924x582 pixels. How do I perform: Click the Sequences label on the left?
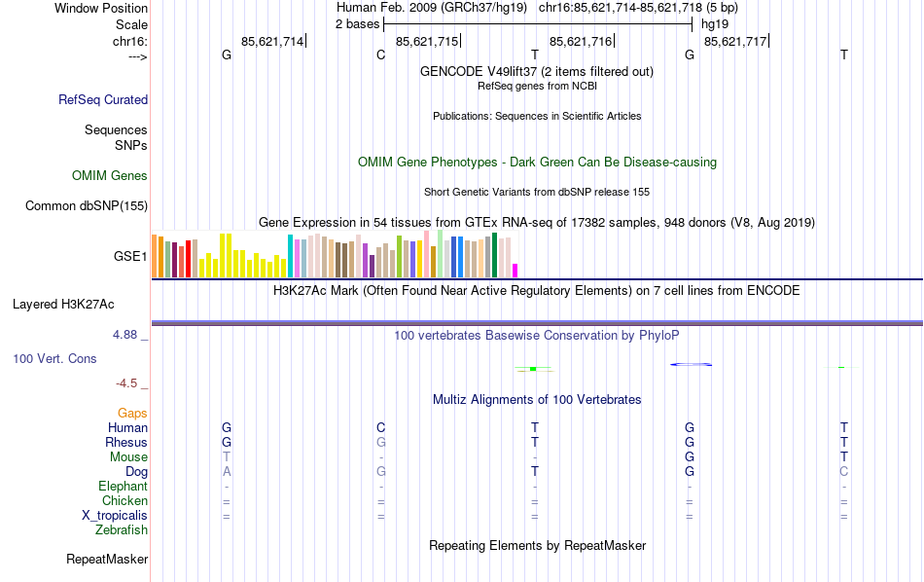coord(116,129)
